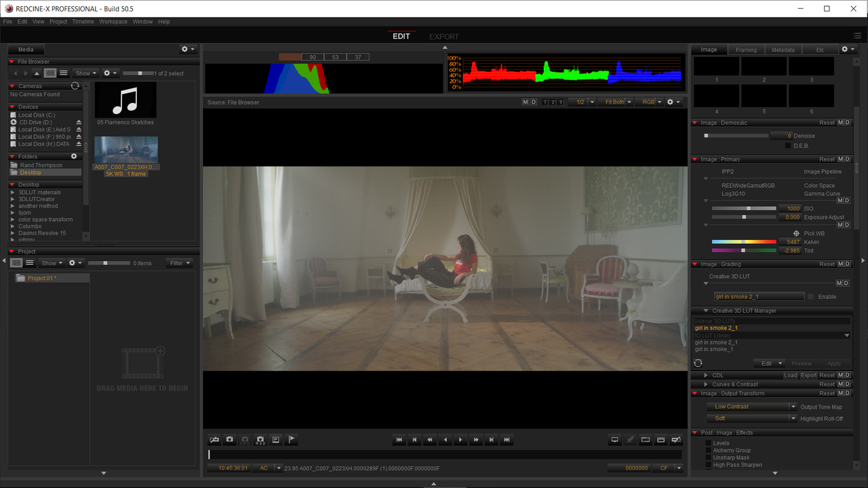Play the clip forward

(460, 440)
